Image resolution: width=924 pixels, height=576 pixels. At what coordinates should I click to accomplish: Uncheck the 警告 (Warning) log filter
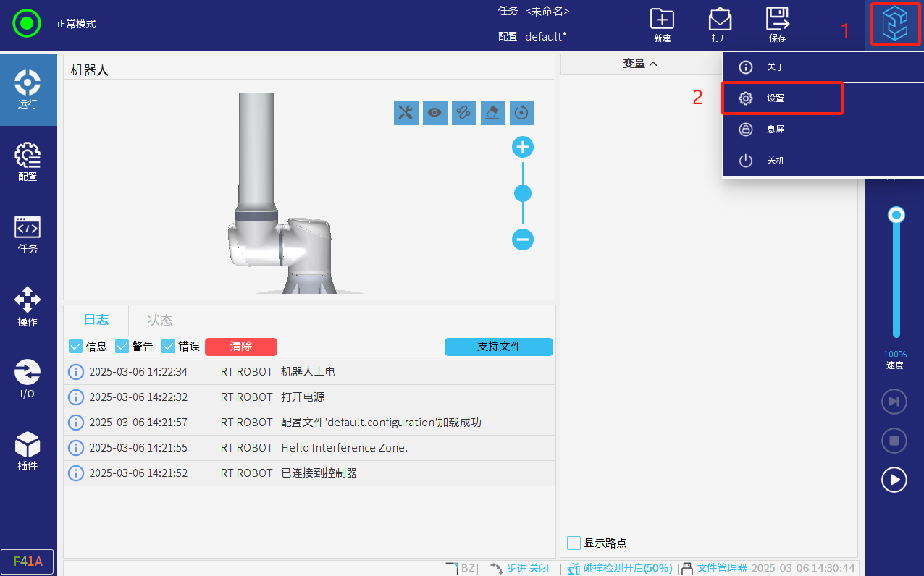point(122,347)
